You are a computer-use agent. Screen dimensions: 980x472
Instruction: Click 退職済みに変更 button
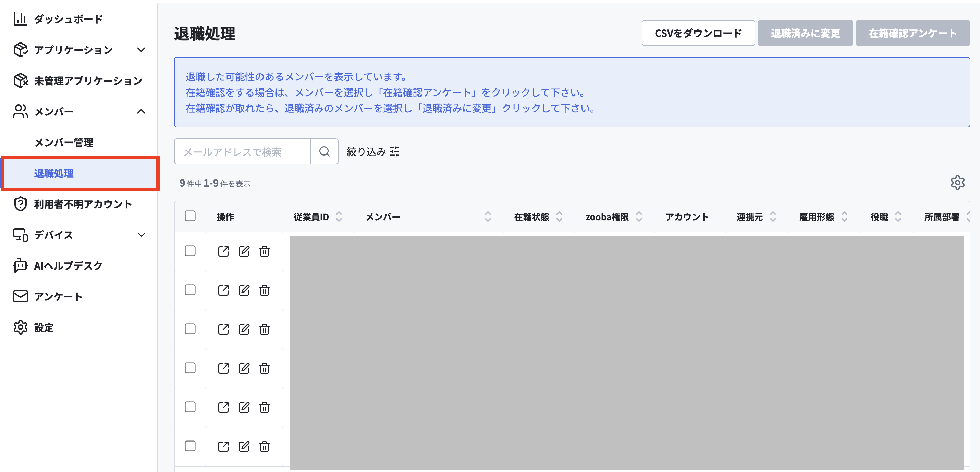[805, 33]
